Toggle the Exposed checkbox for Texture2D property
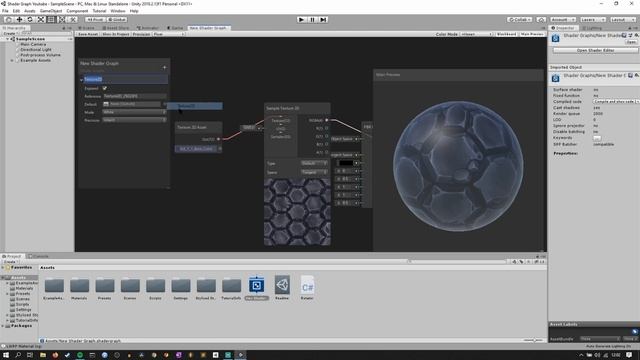The image size is (640, 360). click(104, 88)
